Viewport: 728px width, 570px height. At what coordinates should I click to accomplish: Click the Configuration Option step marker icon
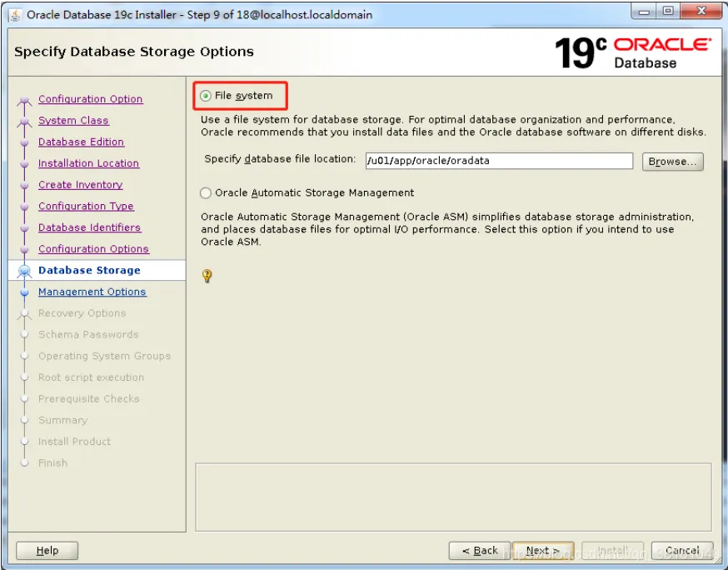click(x=25, y=100)
